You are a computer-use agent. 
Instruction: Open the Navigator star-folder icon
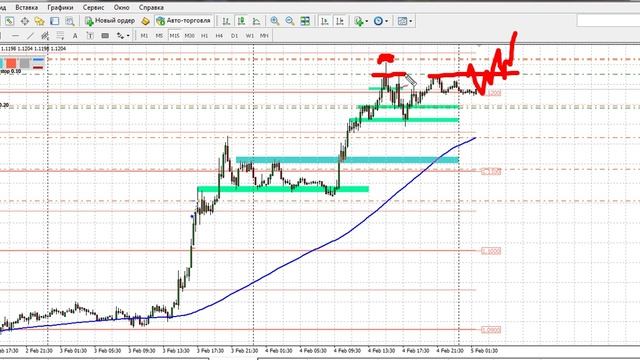(40, 21)
